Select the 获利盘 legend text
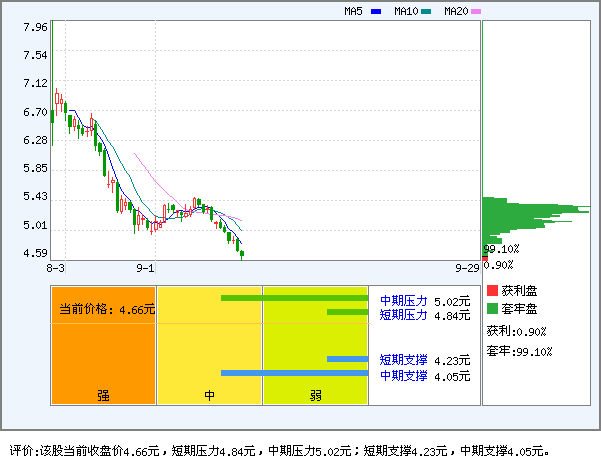This screenshot has height=456, width=601. click(x=519, y=291)
